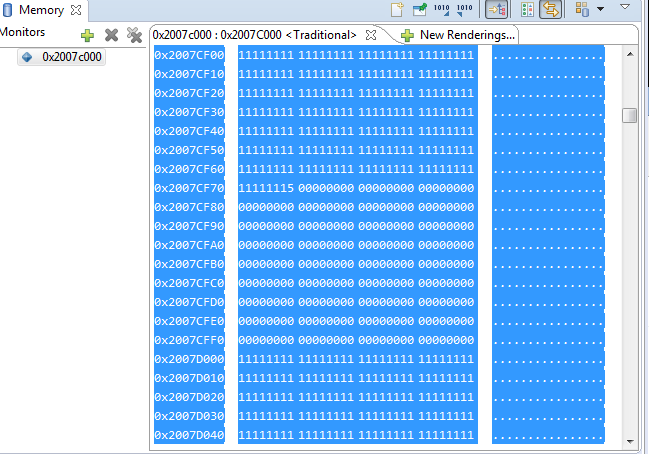Click address 0x2007D040
The height and width of the screenshot is (454, 649).
click(190, 435)
